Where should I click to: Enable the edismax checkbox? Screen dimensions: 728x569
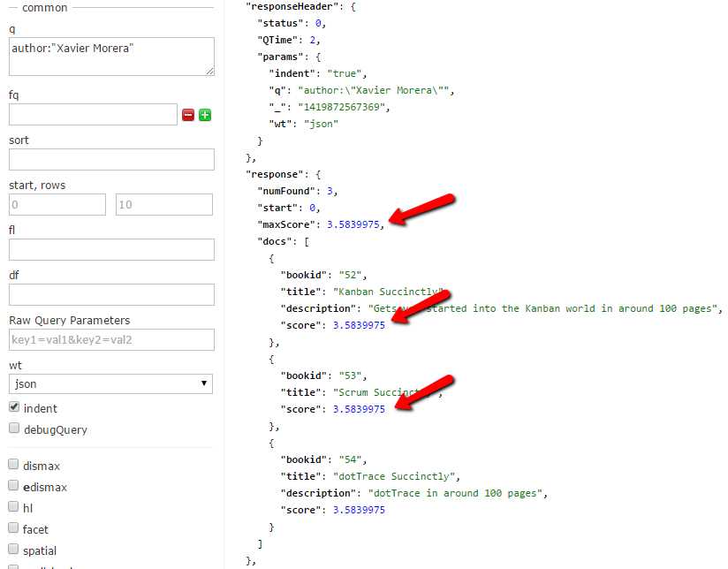(13, 486)
